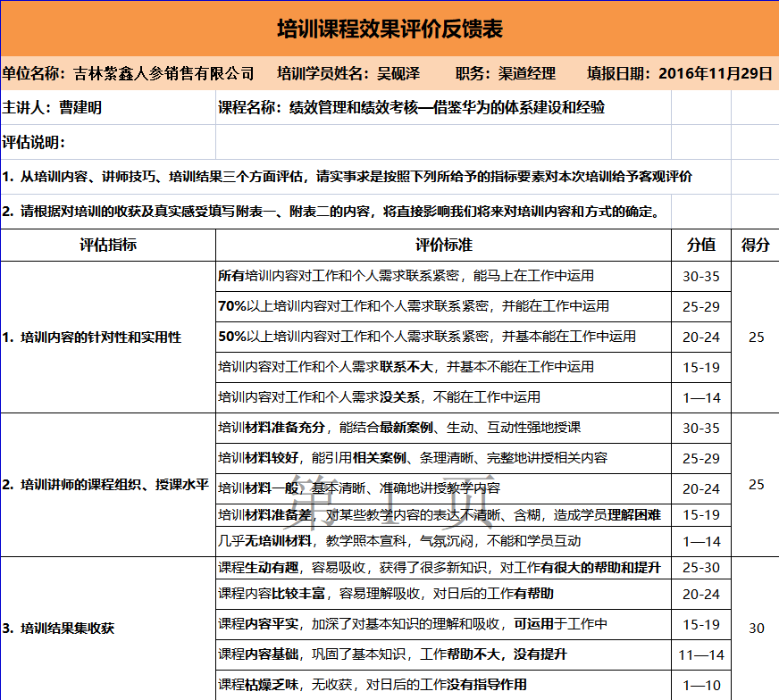Select the 单位名称 吉林紫鑫人参销售有限公司 cell
Screen dimensions: 779x700
pyautogui.click(x=128, y=73)
